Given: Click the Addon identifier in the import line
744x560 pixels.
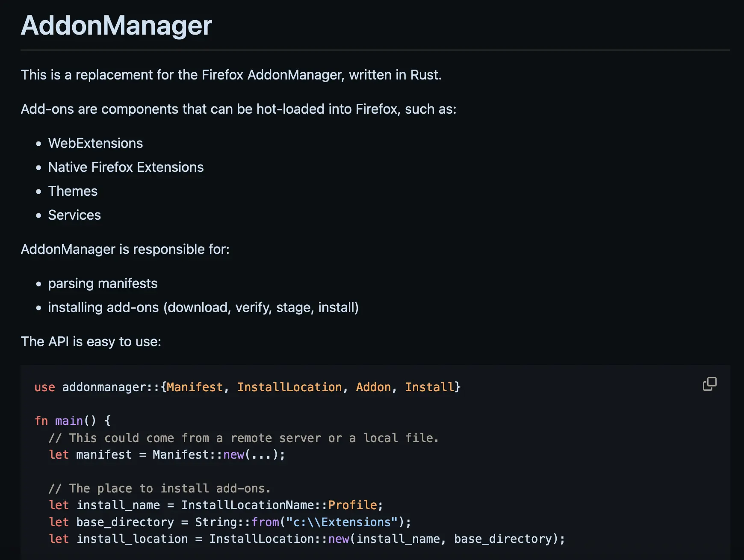Looking at the screenshot, I should pyautogui.click(x=373, y=387).
